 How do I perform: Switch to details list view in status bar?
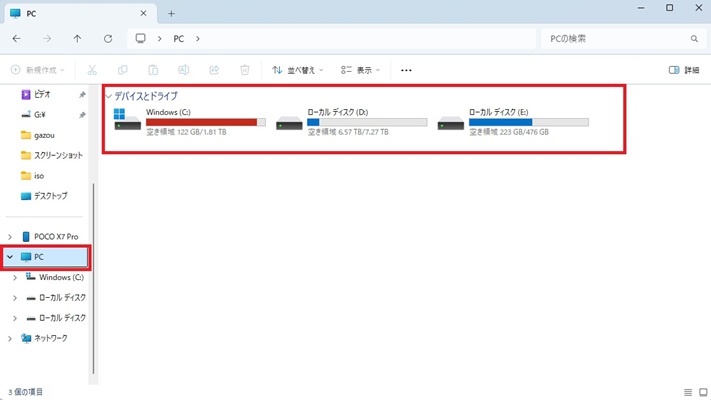tap(687, 392)
